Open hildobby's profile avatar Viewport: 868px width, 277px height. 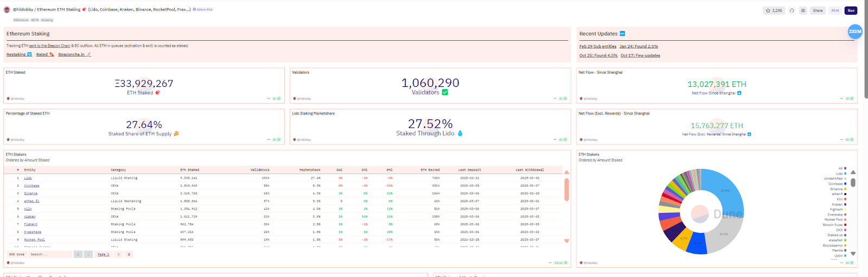7,10
